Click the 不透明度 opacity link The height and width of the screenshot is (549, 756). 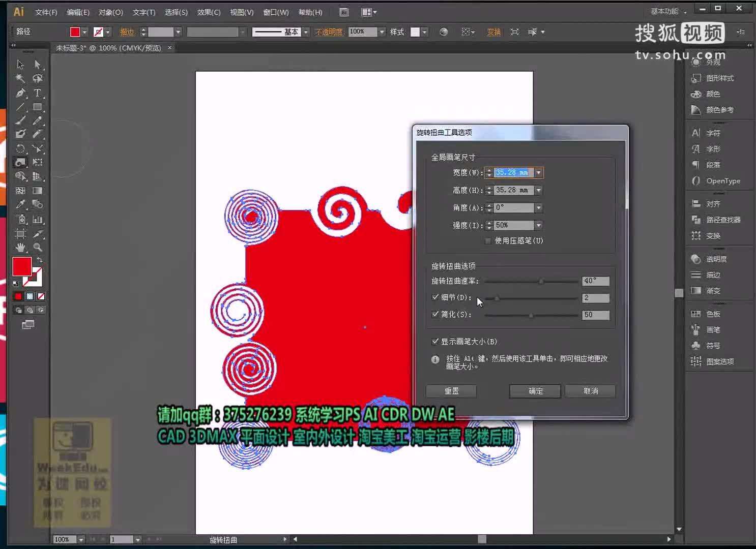[329, 32]
